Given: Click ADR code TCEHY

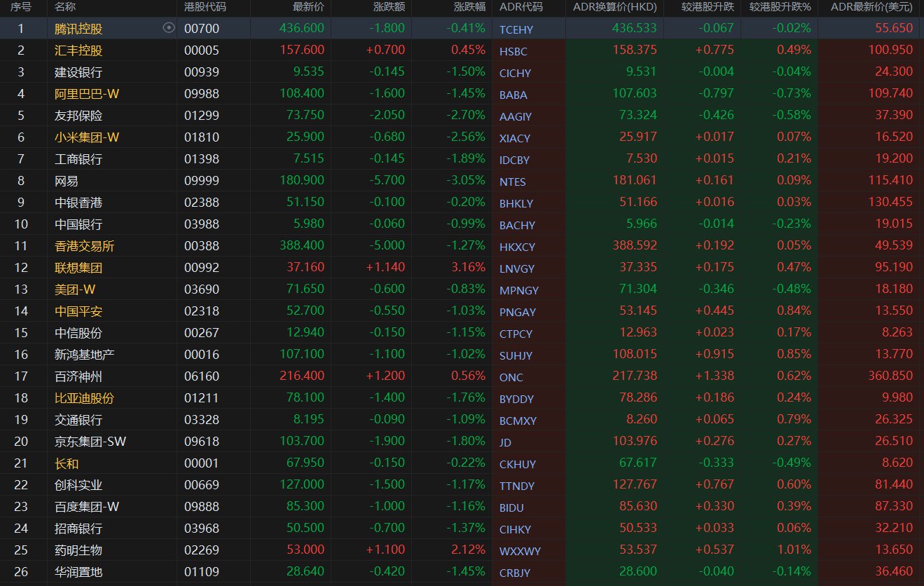Looking at the screenshot, I should pyautogui.click(x=516, y=29).
